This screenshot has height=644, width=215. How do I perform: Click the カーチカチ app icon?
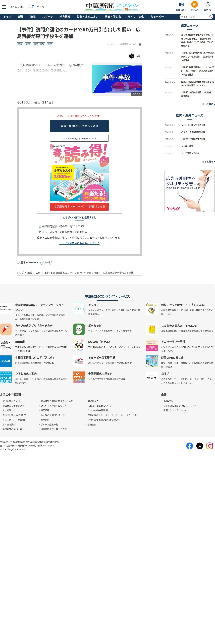[6, 330]
